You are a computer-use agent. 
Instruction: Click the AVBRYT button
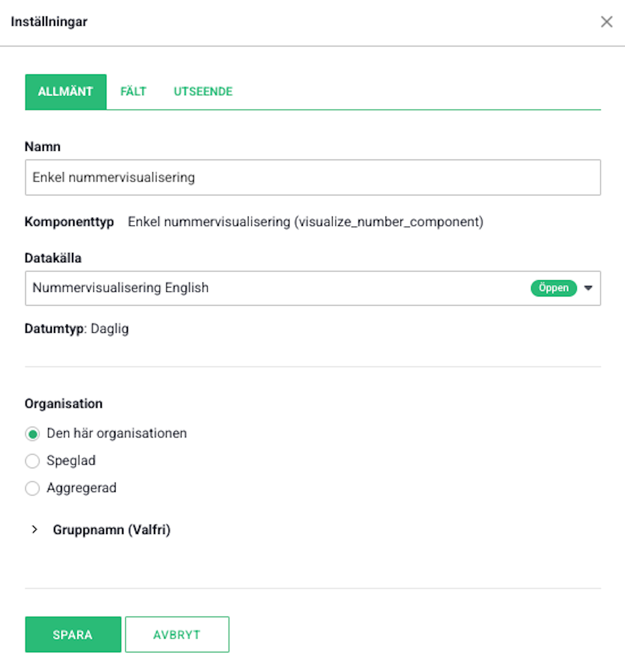pos(177,634)
